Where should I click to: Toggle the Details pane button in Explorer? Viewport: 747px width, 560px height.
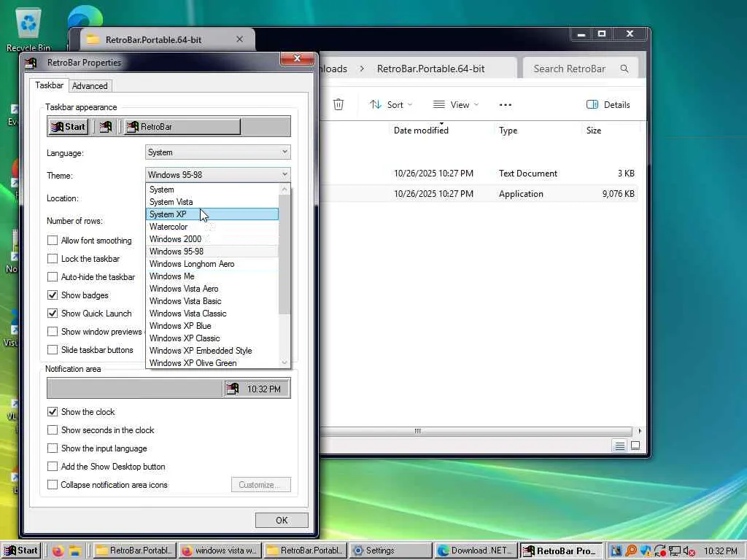[x=608, y=105]
